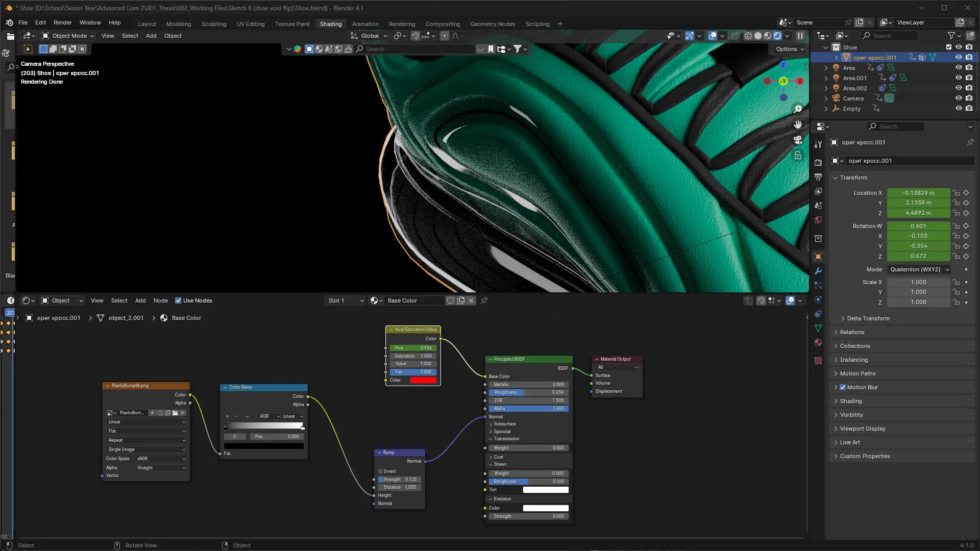
Task: Open the node editor Add menu
Action: [x=140, y=300]
